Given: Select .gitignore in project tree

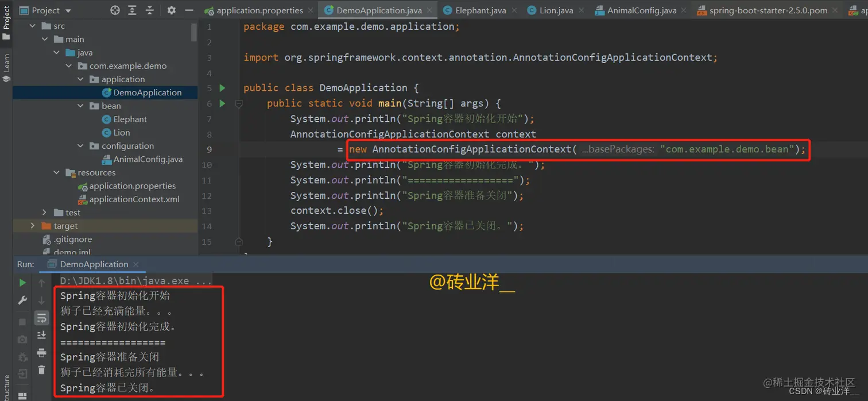Looking at the screenshot, I should click(x=67, y=239).
